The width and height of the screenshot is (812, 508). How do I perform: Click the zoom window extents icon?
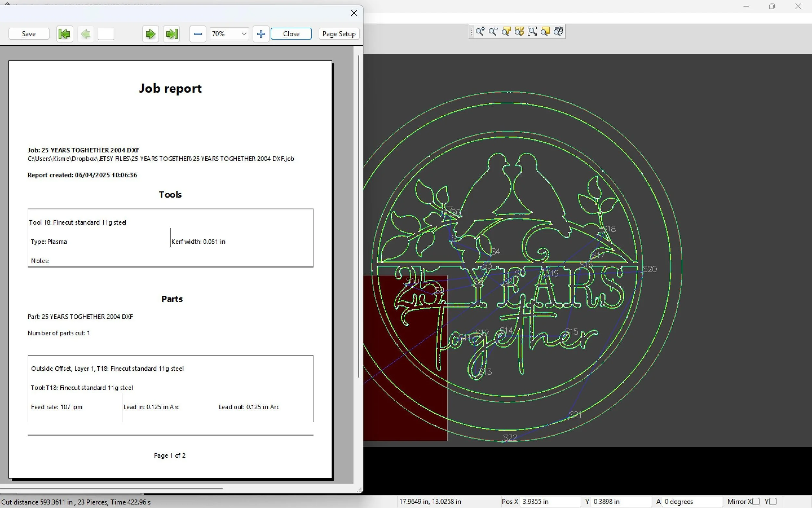coord(532,32)
